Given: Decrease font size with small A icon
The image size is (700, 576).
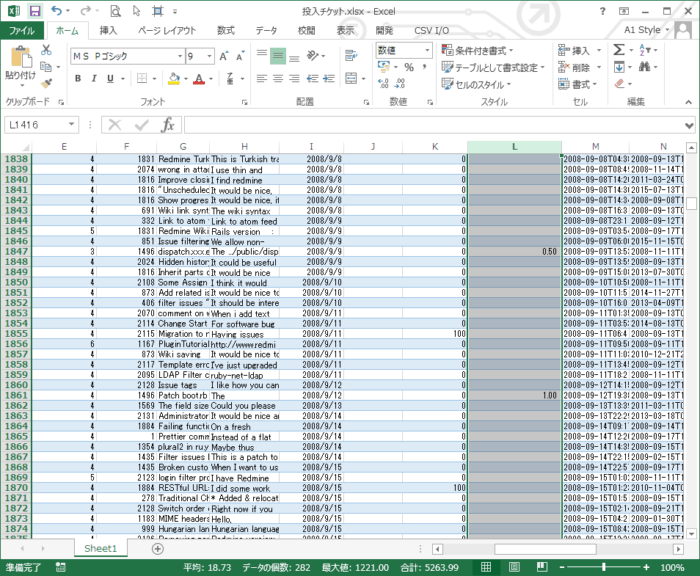Looking at the screenshot, I should pos(240,56).
